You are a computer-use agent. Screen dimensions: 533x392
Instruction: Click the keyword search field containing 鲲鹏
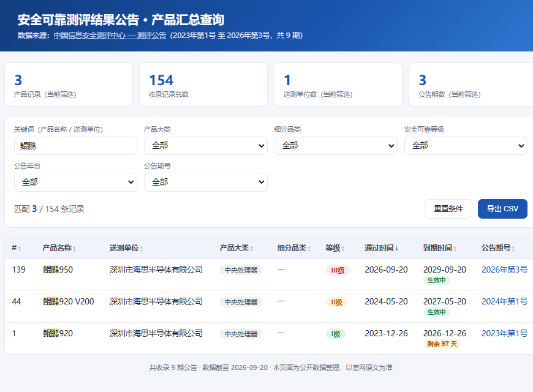75,146
